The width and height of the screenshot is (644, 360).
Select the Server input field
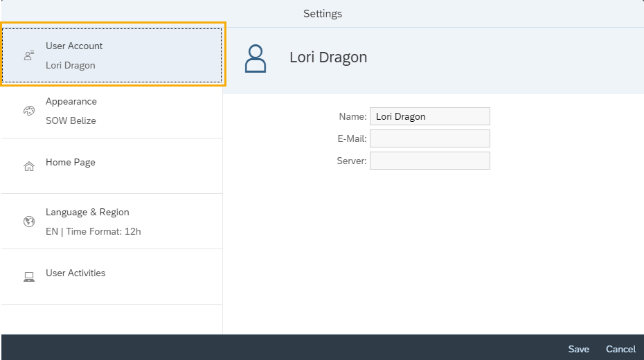429,161
